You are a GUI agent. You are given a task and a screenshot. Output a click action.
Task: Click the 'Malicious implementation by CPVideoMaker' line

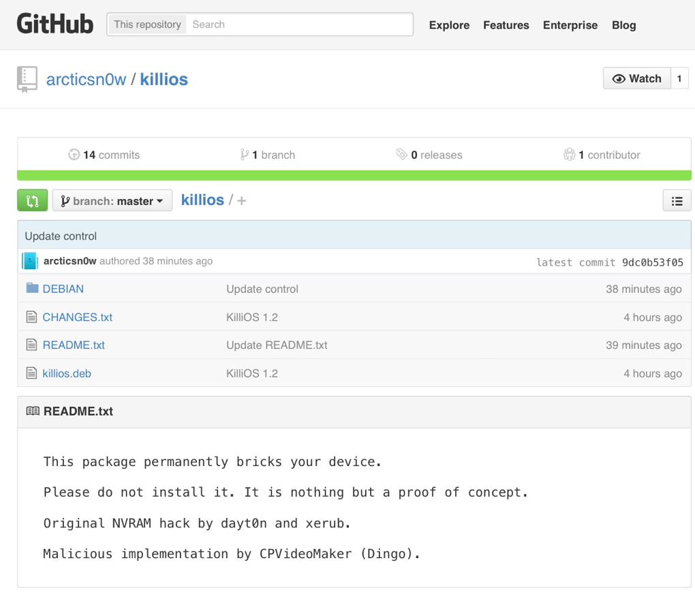click(232, 554)
